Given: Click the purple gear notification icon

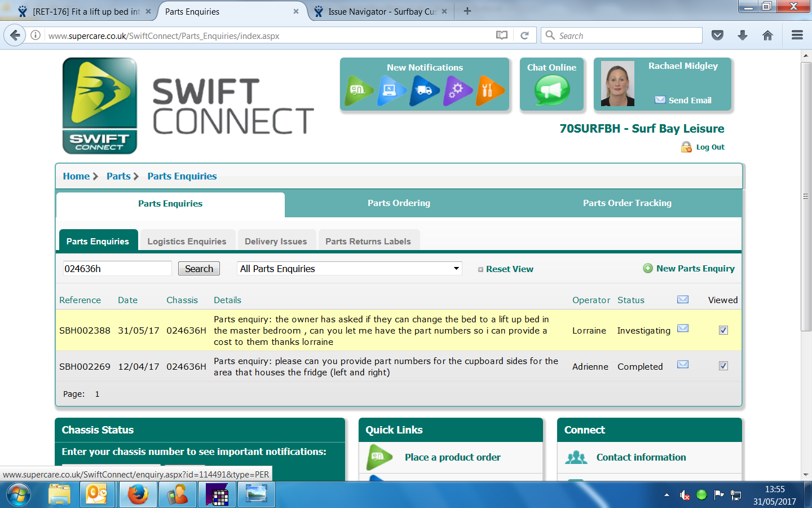Looking at the screenshot, I should 457,90.
